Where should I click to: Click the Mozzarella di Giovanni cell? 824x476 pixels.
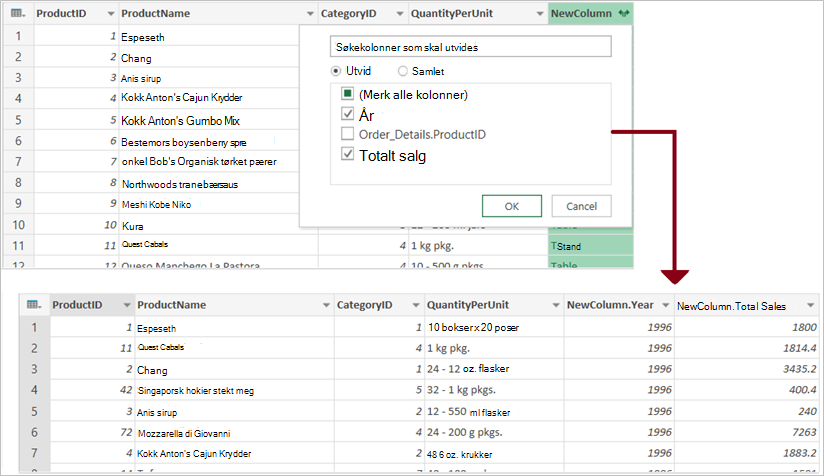pos(234,432)
